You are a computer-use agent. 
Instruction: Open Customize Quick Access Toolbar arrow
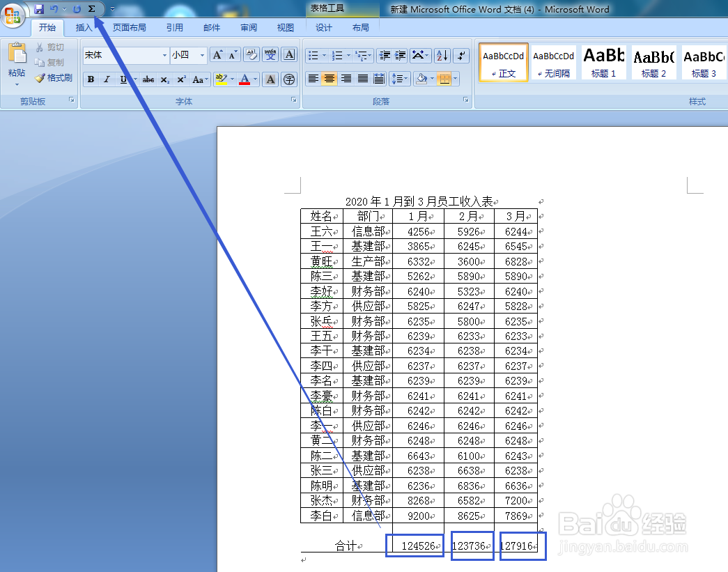tap(112, 9)
